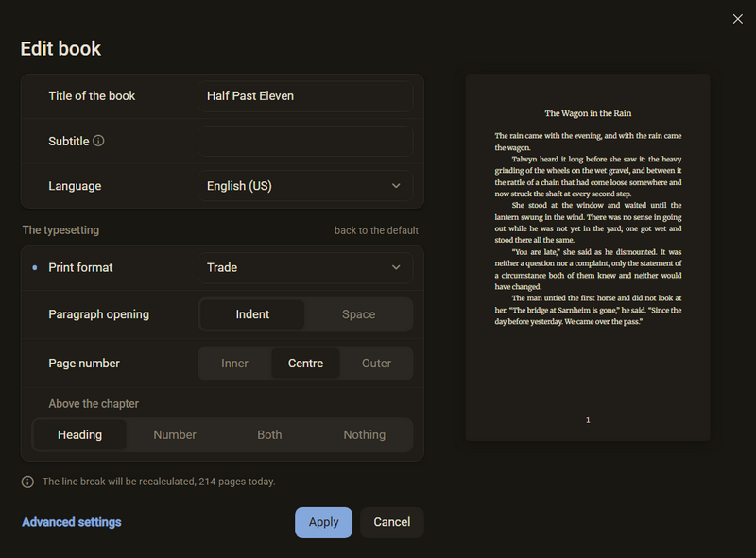Click the empty Subtitle input field
The image size is (756, 558).
click(305, 142)
